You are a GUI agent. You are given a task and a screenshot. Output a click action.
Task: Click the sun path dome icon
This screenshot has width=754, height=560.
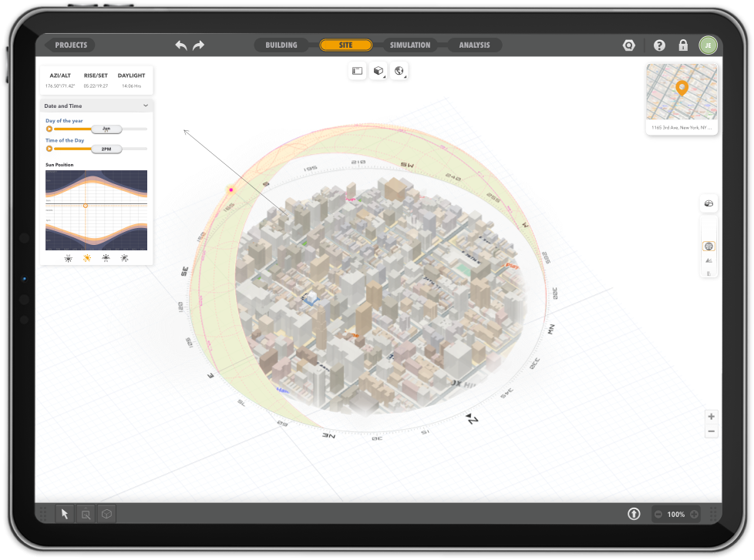pyautogui.click(x=709, y=203)
